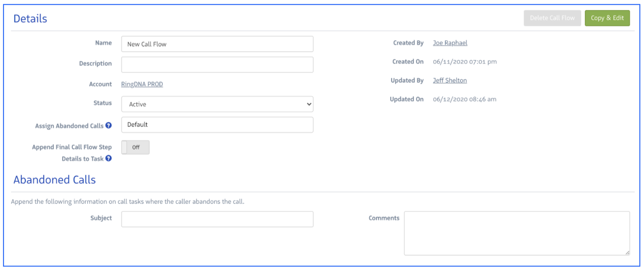This screenshot has width=644, height=271.
Task: Click the help icon beside Assign Abandoned Calls
Action: tap(108, 125)
